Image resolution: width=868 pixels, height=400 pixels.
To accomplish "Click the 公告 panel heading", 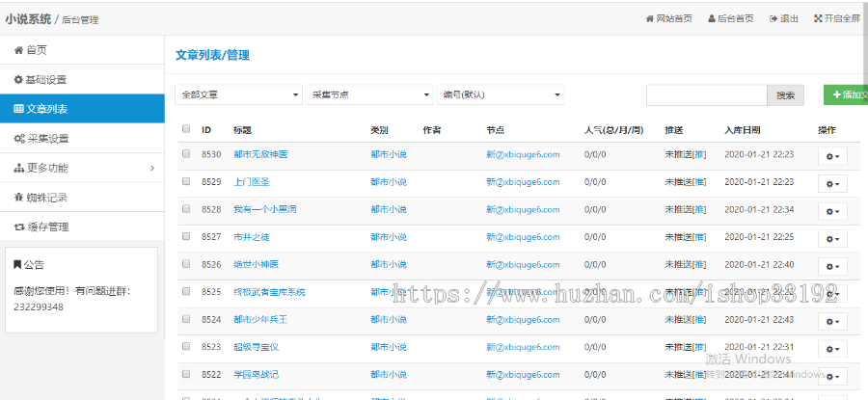I will click(x=29, y=265).
